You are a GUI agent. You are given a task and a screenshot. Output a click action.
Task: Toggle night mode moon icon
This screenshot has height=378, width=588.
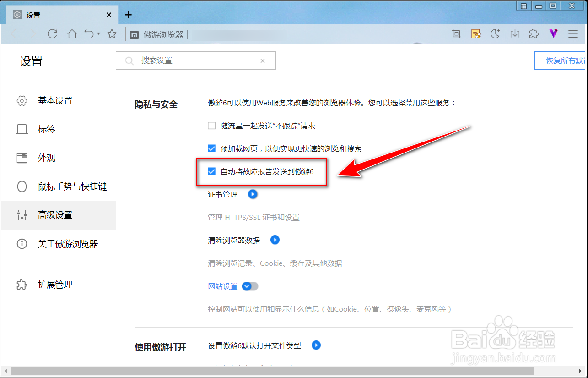(x=496, y=34)
